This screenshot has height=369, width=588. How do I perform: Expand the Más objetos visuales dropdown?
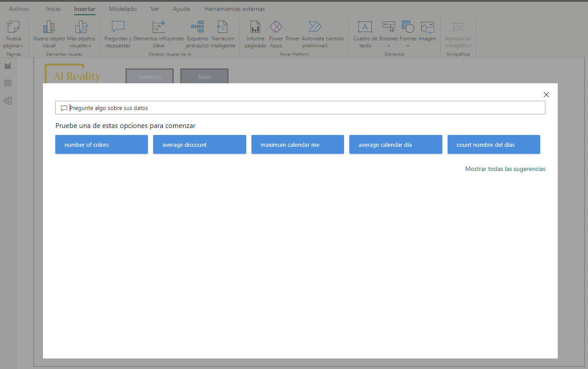tap(81, 46)
